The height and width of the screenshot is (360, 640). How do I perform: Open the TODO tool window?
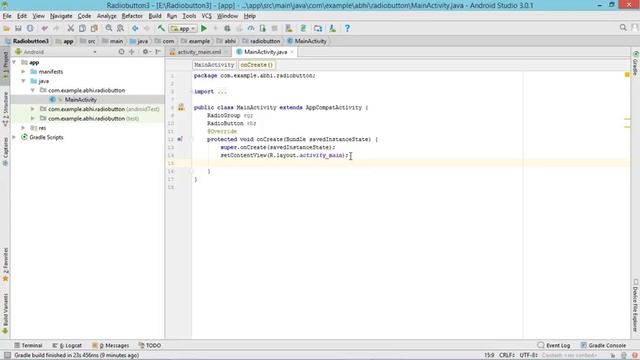(150, 345)
